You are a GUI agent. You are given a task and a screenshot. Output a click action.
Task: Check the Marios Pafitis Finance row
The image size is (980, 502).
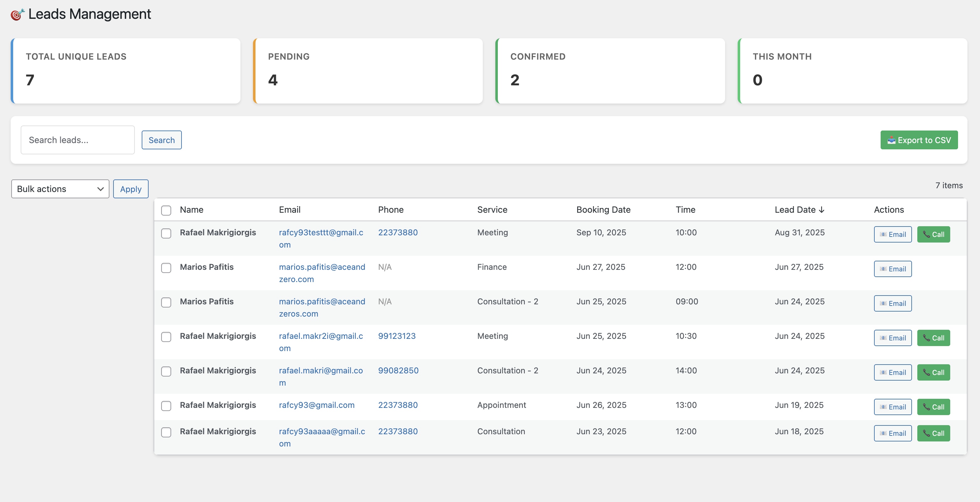point(166,268)
